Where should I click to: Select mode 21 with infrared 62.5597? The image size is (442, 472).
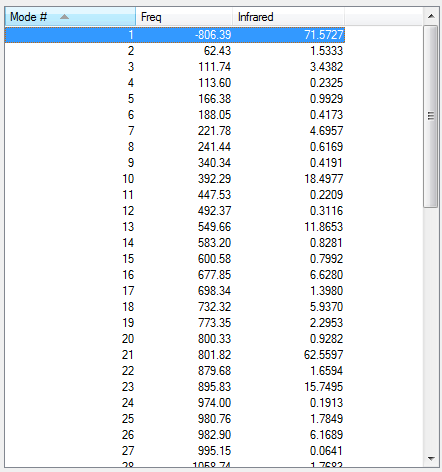pos(175,355)
